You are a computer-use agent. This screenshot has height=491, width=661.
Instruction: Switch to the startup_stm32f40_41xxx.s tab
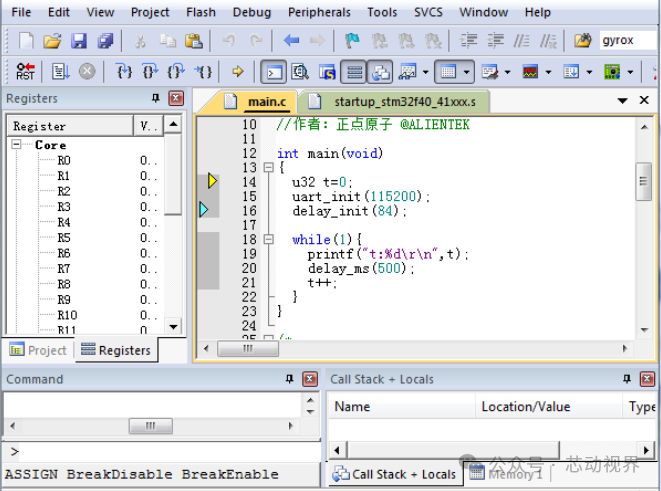394,102
